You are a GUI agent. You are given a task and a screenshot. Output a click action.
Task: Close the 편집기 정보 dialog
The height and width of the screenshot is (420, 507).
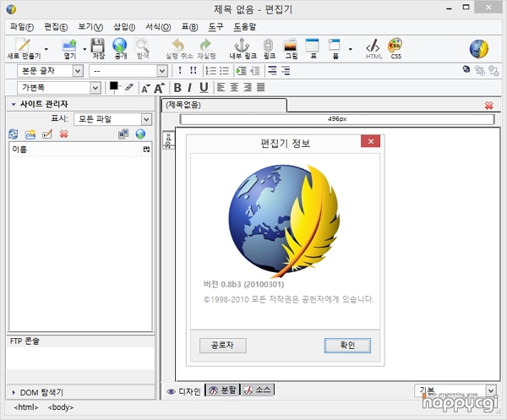click(371, 141)
